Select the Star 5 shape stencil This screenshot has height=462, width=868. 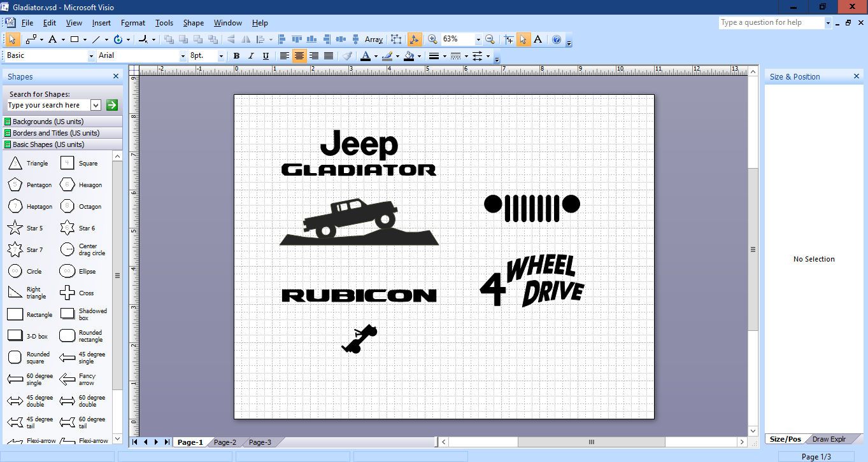click(x=15, y=228)
